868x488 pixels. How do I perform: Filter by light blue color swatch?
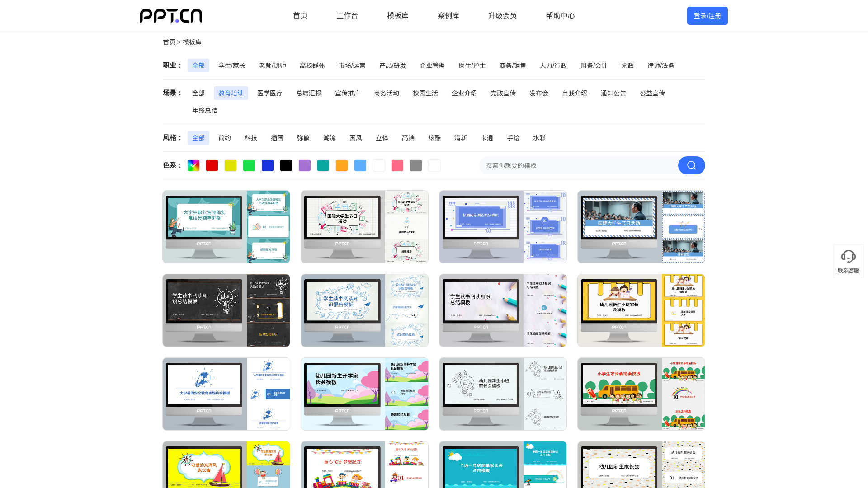360,165
